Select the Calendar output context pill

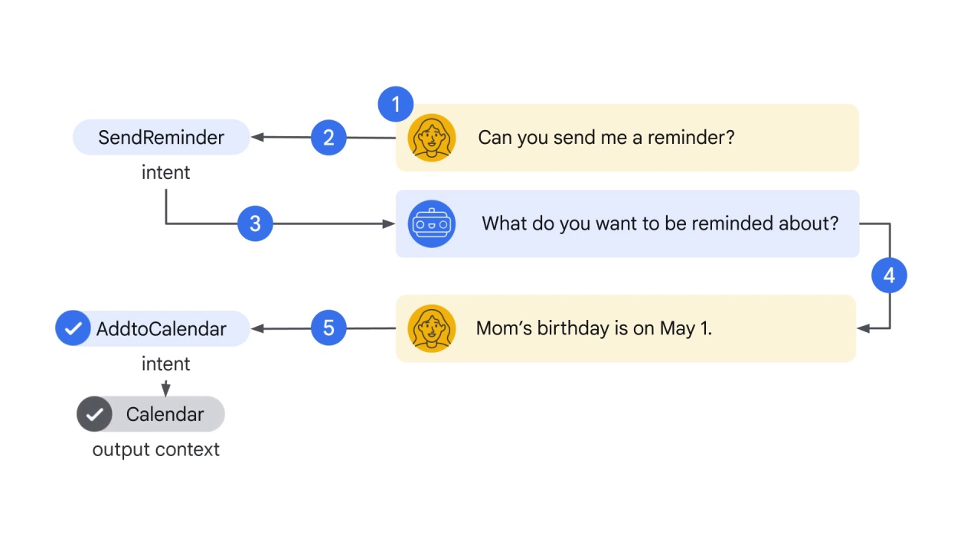(151, 414)
